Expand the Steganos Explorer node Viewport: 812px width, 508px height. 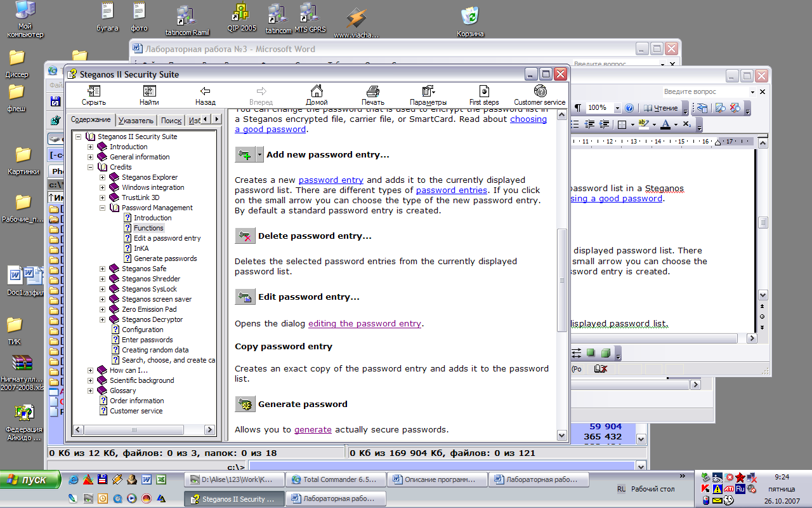102,177
